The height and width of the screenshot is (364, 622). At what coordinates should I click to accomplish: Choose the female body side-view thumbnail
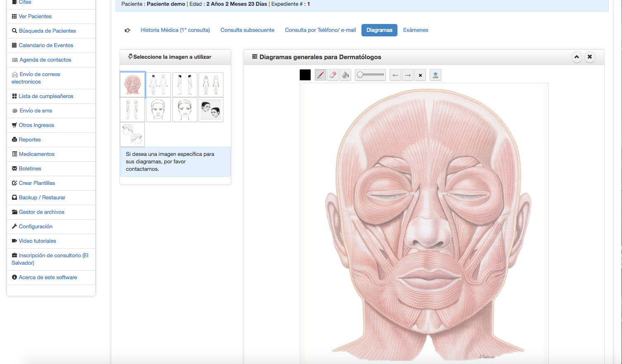pyautogui.click(x=132, y=110)
